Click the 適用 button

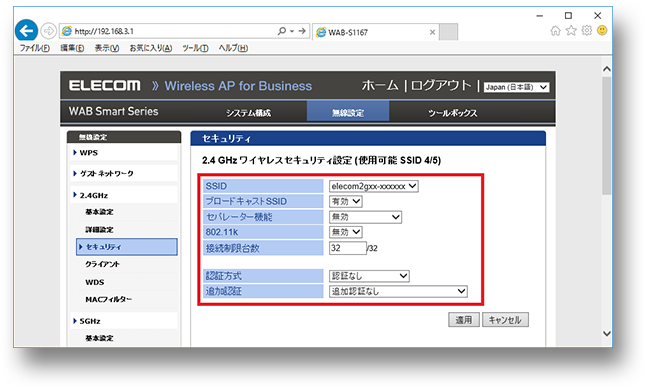(464, 320)
